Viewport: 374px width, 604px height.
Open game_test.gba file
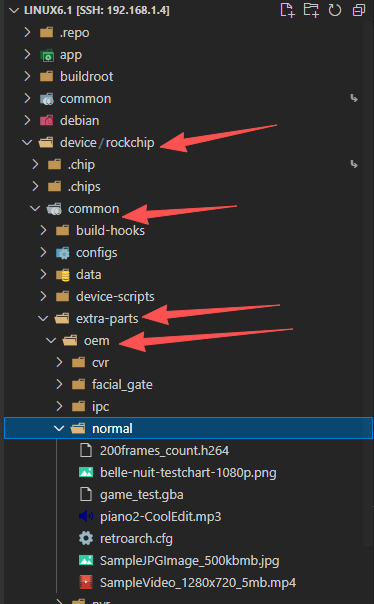click(141, 494)
